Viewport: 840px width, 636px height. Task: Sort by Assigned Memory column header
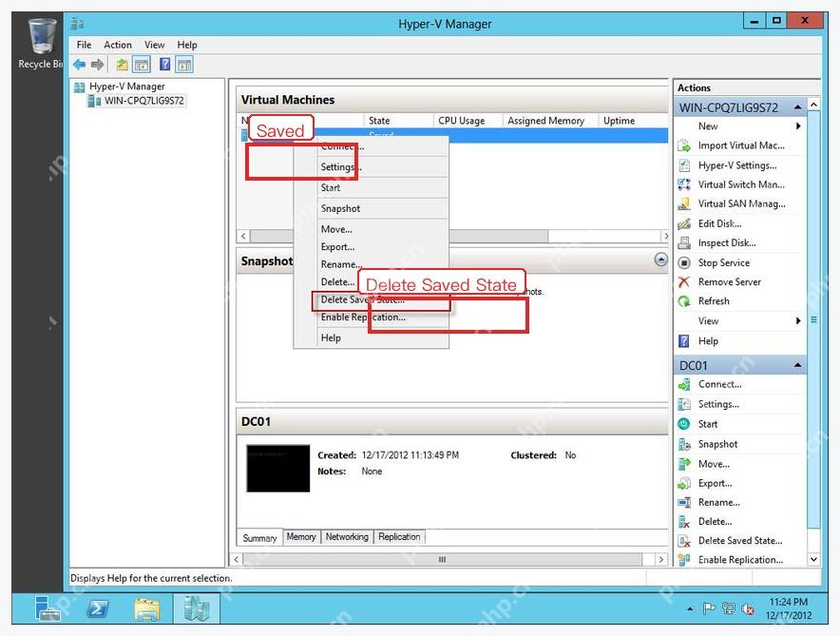(x=549, y=121)
